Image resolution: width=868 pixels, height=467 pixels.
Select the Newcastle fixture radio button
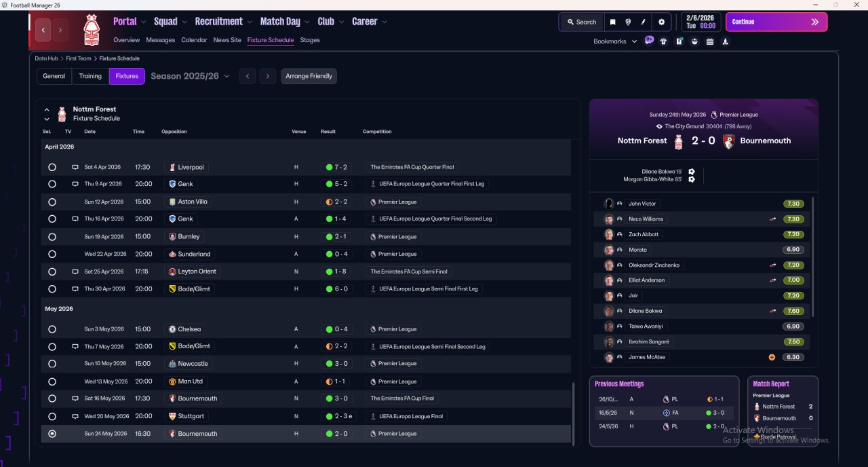(x=52, y=364)
